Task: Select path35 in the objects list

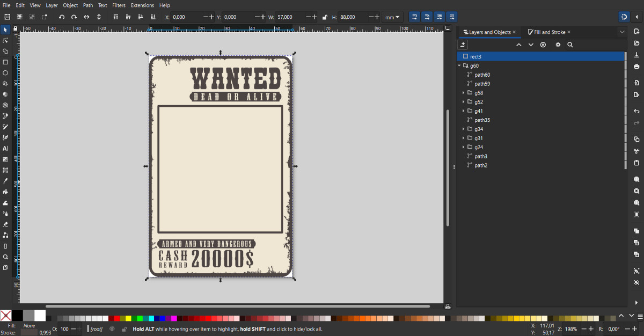Action: click(482, 120)
